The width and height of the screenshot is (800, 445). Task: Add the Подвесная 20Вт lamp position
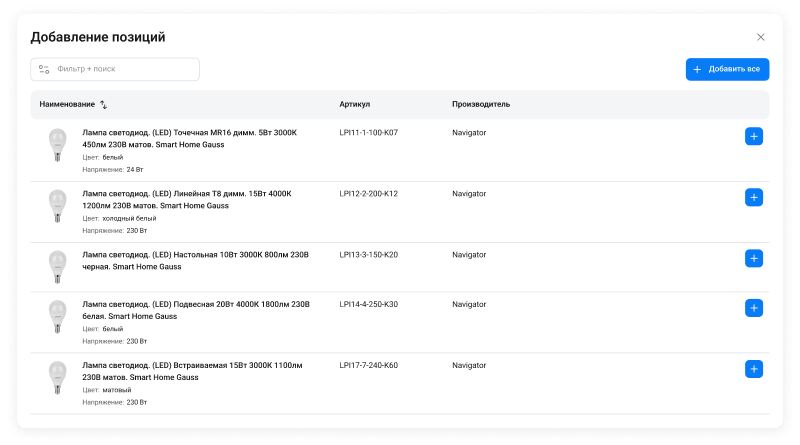click(x=754, y=308)
